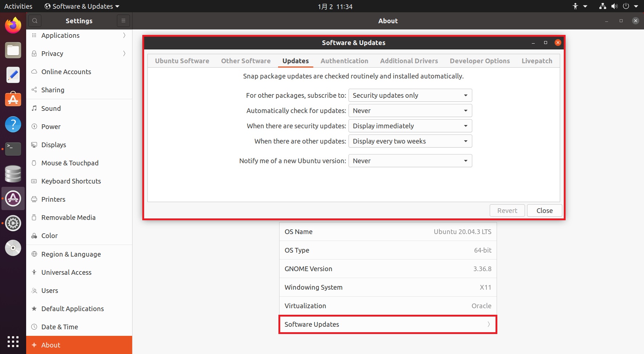Open Online Accounts settings
This screenshot has height=354, width=644.
point(79,72)
